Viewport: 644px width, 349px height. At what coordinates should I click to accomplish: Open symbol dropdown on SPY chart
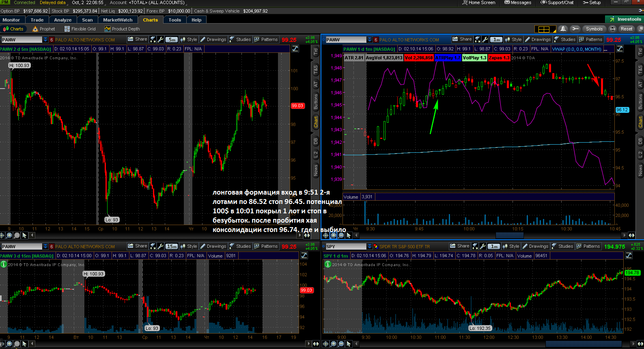pos(370,246)
